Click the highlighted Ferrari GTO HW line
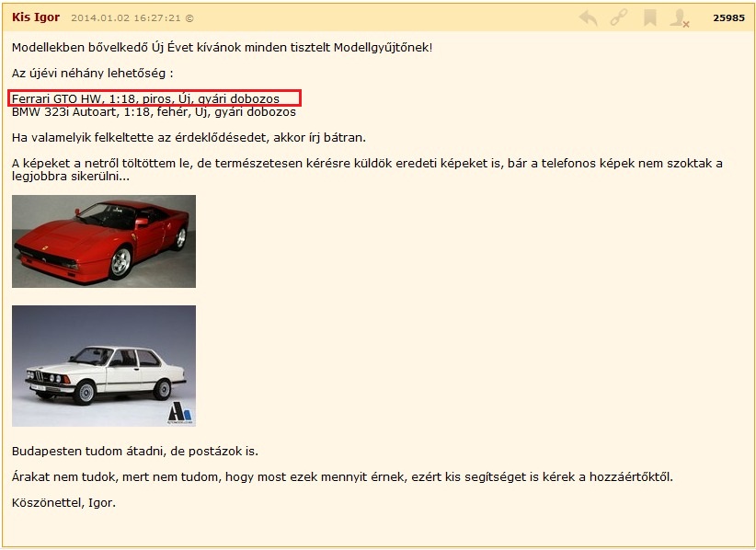 coord(145,98)
